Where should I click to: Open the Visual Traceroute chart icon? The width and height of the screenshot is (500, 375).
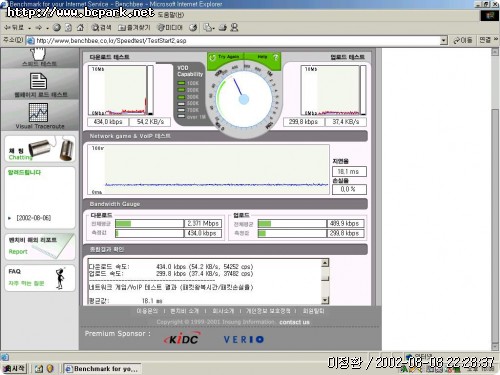(x=38, y=112)
